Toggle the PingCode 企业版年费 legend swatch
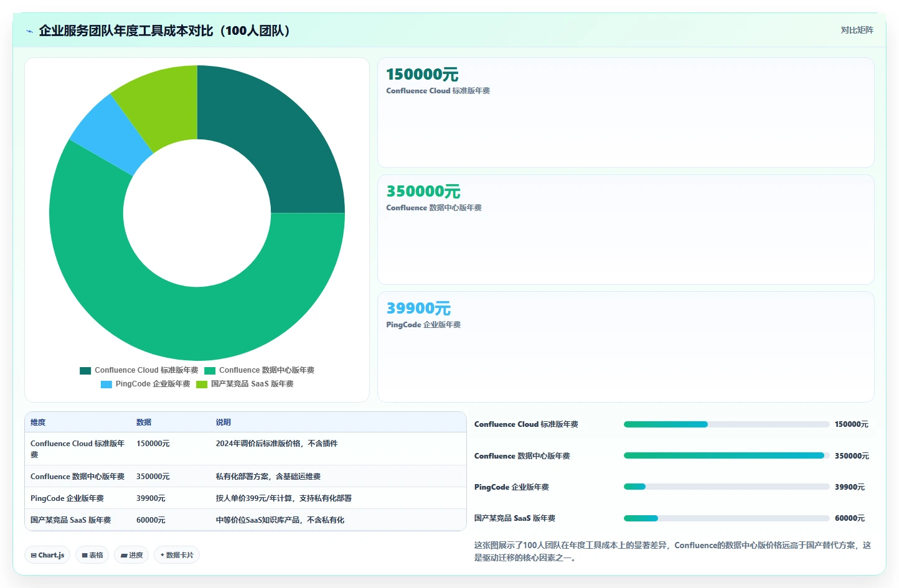The width and height of the screenshot is (899, 588). 106,384
